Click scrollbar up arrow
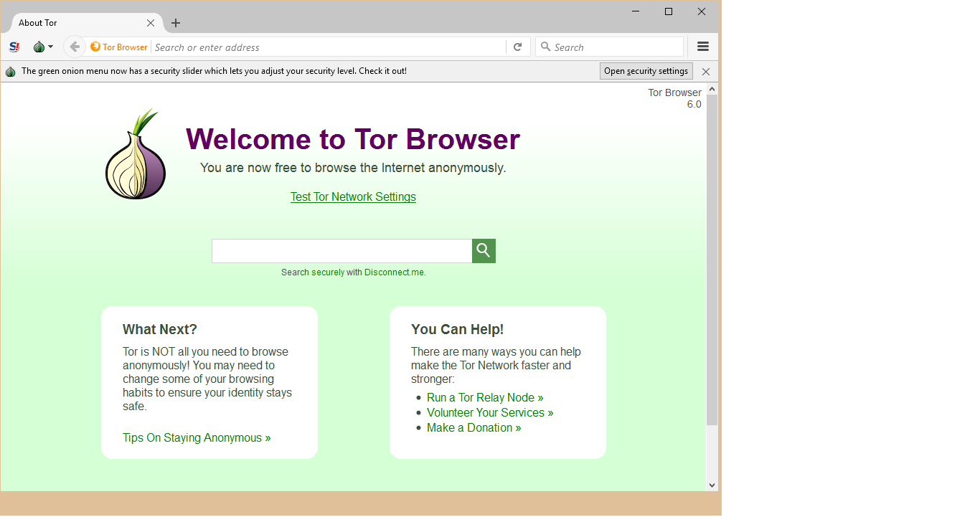 pyautogui.click(x=712, y=89)
